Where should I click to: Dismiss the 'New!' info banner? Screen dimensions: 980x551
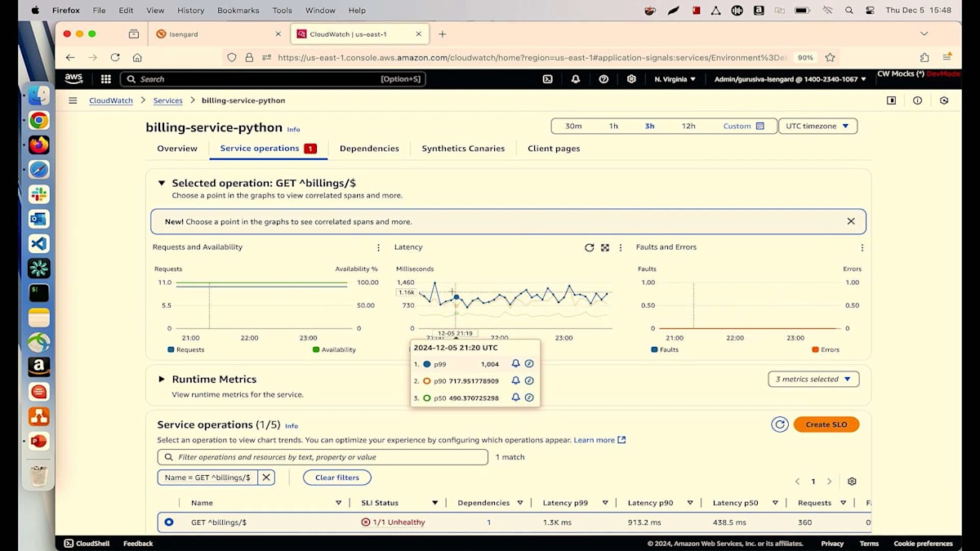(x=851, y=221)
